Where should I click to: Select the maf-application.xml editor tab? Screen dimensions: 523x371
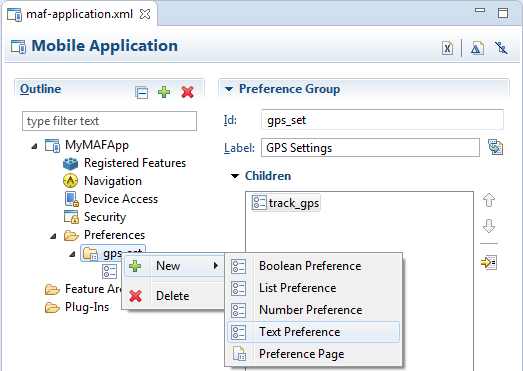79,14
